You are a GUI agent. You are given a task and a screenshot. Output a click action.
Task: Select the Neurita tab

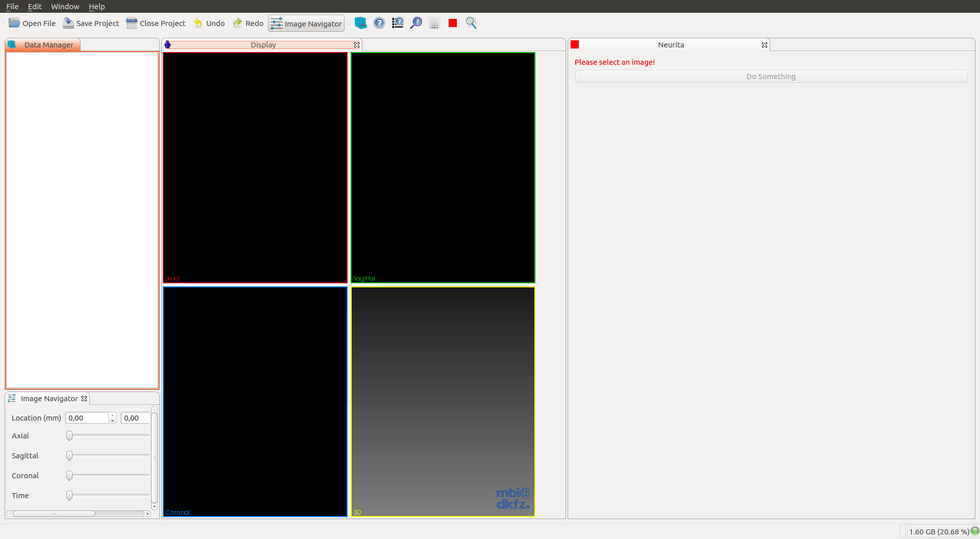pos(670,45)
